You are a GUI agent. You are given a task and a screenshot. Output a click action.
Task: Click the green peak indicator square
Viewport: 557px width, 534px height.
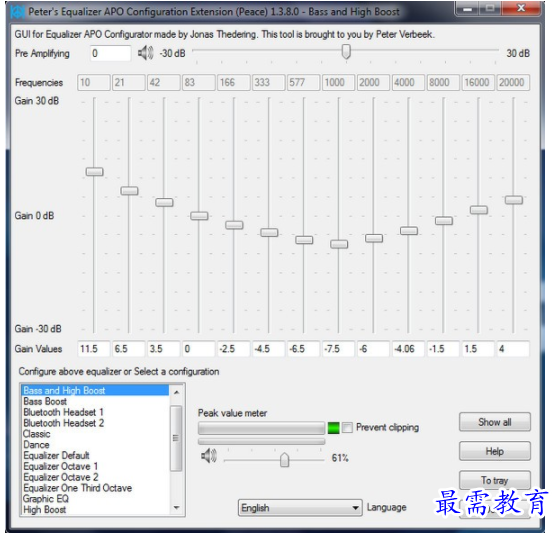[x=333, y=428]
